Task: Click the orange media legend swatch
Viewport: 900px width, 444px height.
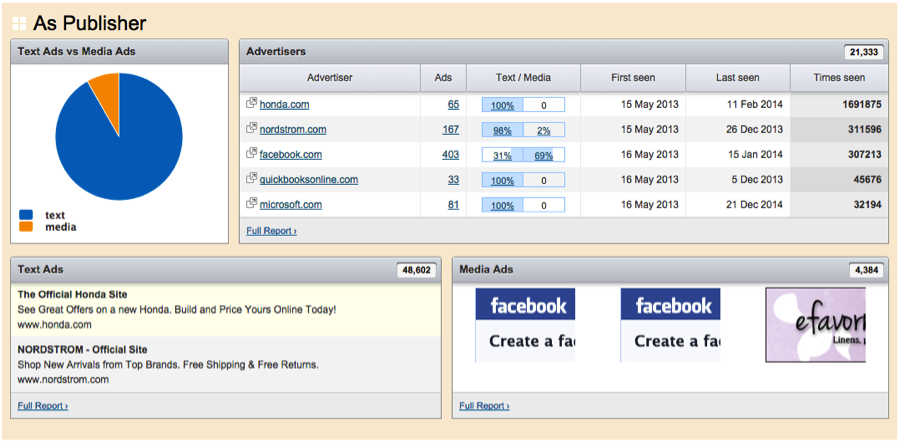Action: (x=26, y=227)
